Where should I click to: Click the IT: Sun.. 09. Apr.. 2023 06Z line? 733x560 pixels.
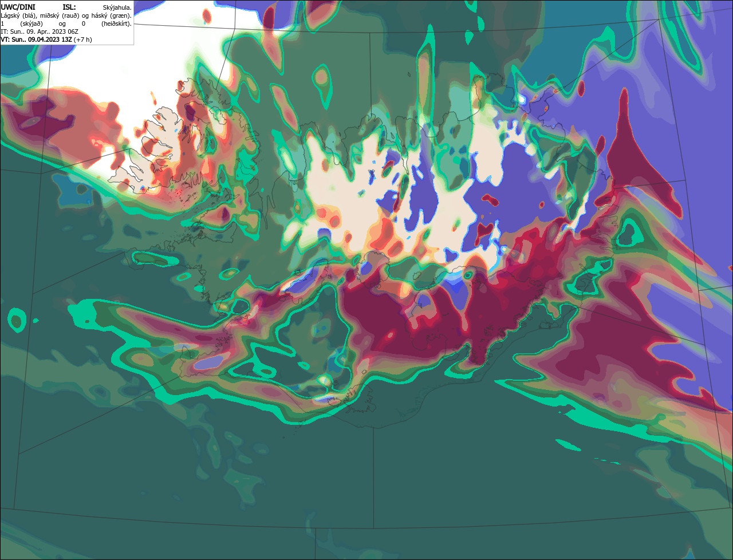click(x=40, y=31)
